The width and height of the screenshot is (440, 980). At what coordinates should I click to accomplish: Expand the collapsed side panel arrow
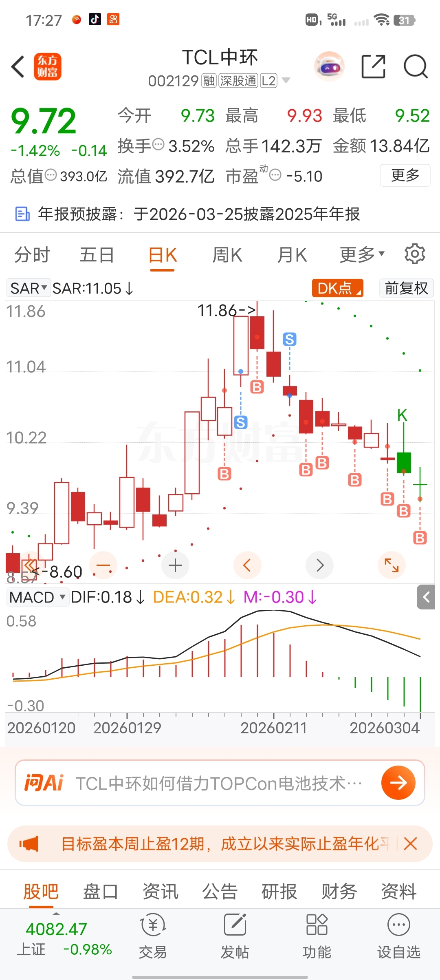pyautogui.click(x=426, y=597)
